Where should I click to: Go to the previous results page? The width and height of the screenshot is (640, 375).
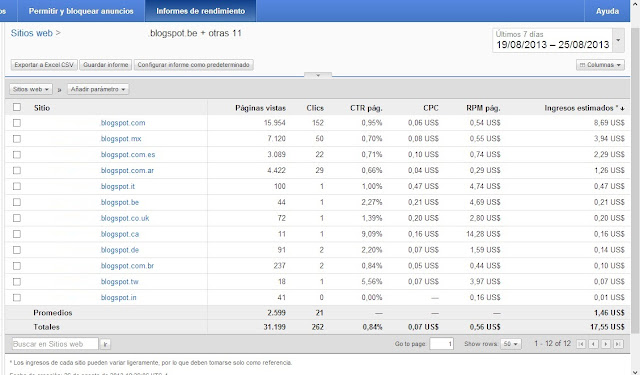[x=593, y=344]
